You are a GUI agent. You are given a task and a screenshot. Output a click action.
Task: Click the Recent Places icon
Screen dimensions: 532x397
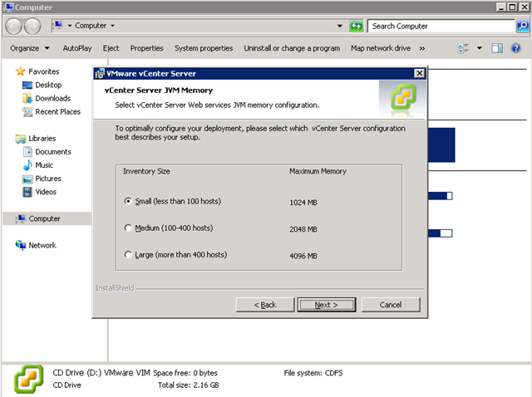(27, 111)
